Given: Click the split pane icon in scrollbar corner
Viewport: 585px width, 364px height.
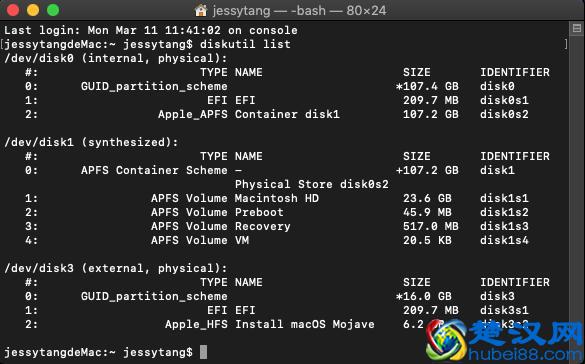Looking at the screenshot, I should pyautogui.click(x=576, y=28).
